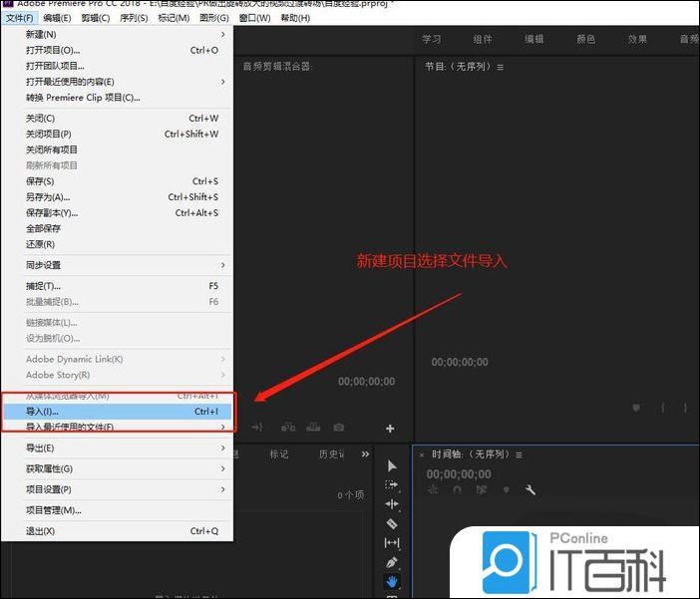
Task: Click Mark Out bracket in program monitor
Action: click(685, 408)
